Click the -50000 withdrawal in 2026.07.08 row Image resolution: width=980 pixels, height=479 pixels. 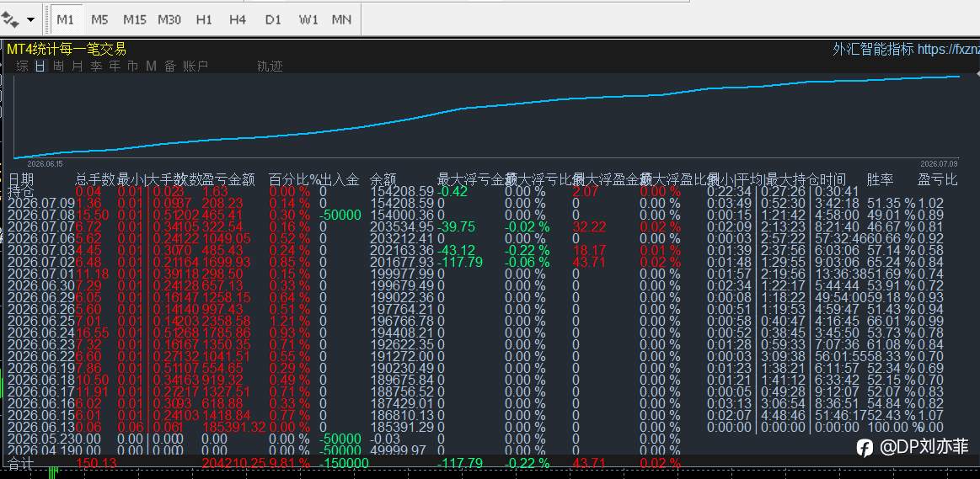[340, 215]
